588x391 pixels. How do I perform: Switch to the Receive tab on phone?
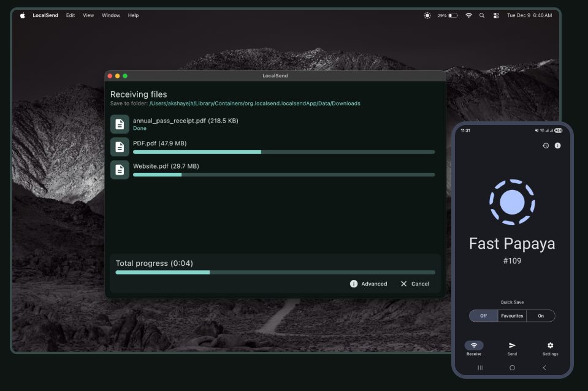coord(474,348)
